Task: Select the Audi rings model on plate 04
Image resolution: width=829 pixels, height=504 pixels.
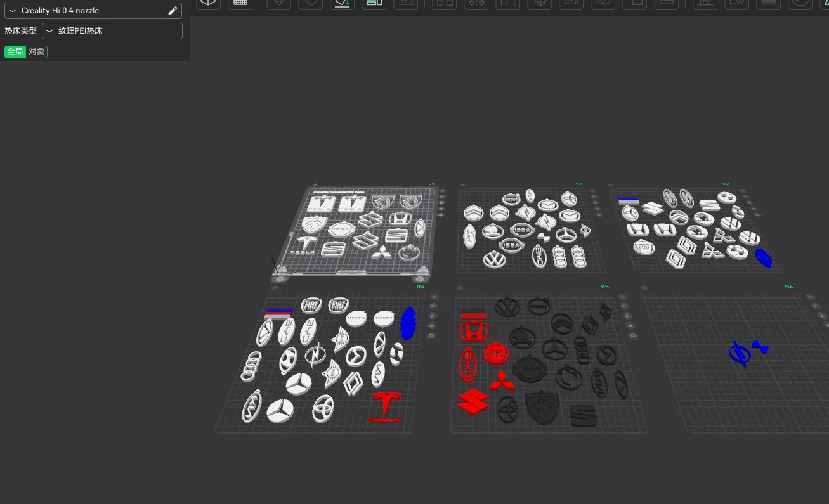Action: (x=251, y=367)
